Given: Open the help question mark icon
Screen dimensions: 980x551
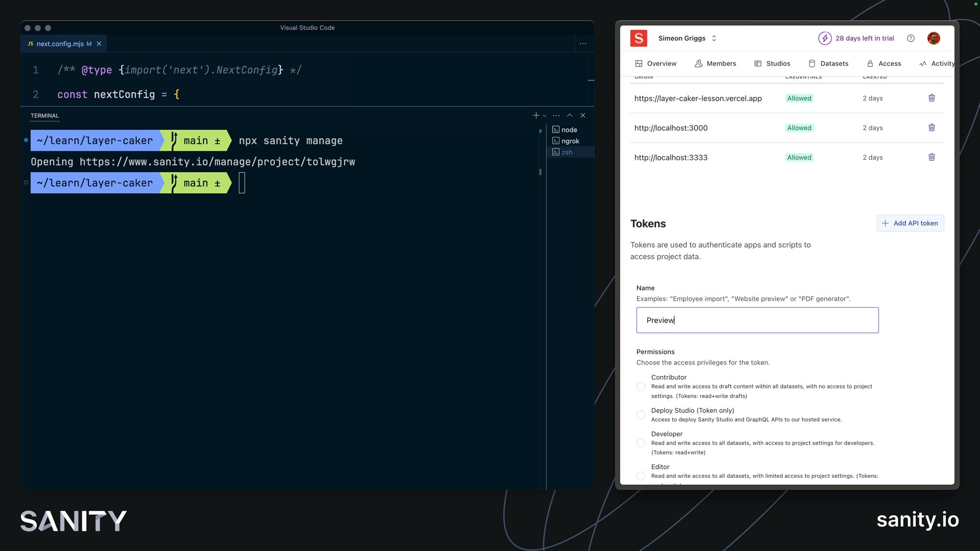Looking at the screenshot, I should click(x=911, y=38).
